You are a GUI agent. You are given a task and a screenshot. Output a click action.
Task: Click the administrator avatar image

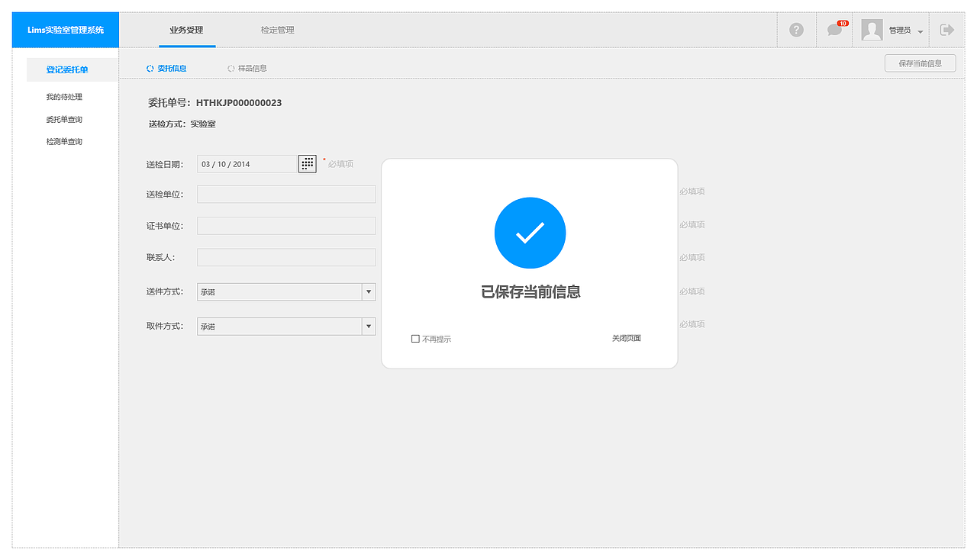(x=871, y=30)
